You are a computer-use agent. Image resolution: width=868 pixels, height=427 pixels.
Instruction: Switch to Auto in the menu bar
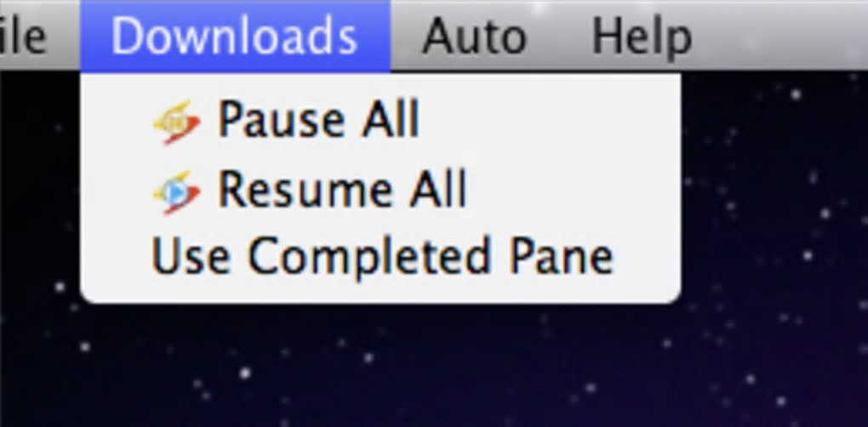[x=474, y=37]
